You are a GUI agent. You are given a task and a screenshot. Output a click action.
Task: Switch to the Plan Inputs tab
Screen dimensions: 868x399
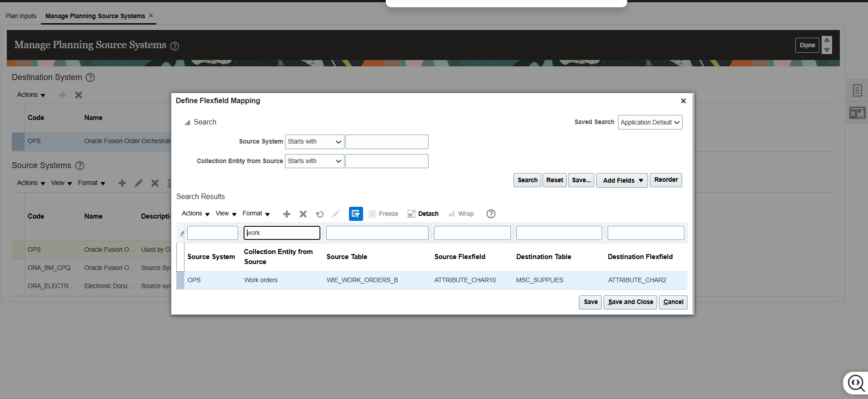tap(21, 16)
